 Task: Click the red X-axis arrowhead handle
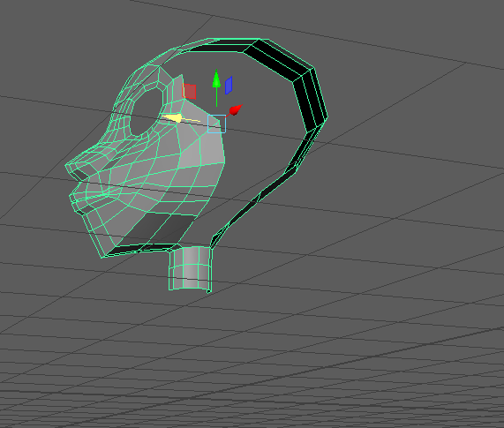236,109
